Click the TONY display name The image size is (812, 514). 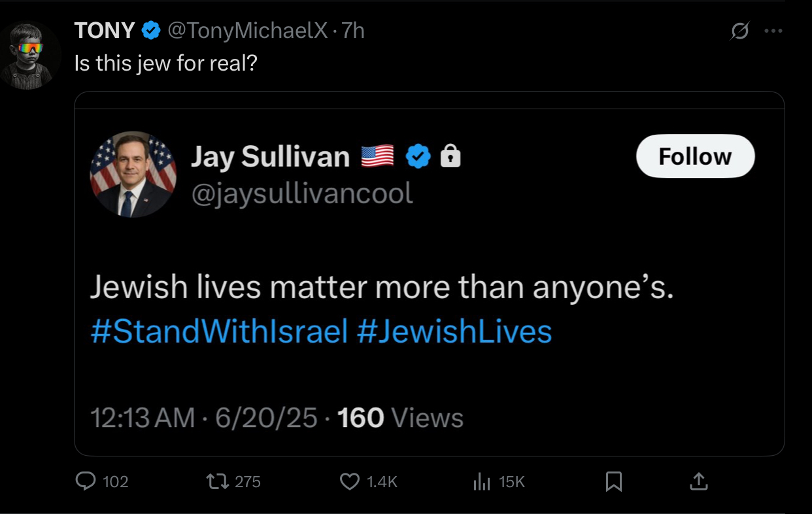105,31
